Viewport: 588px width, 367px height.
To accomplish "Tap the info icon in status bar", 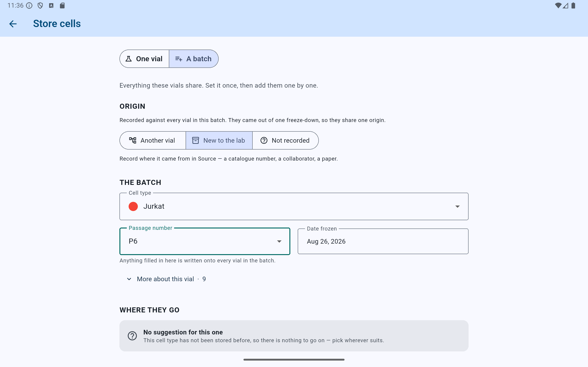I will (29, 6).
